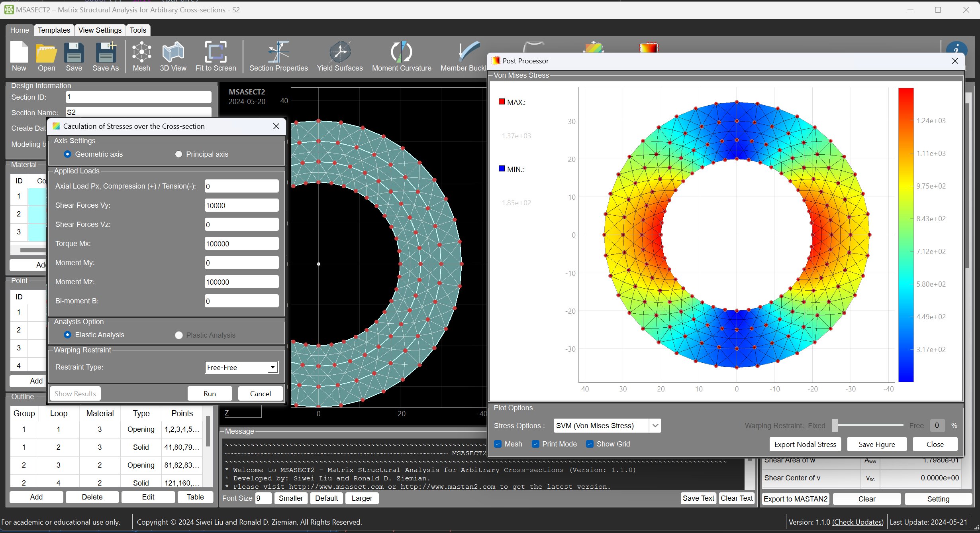This screenshot has height=533, width=980.
Task: Click the Section Name input field
Action: coord(138,112)
